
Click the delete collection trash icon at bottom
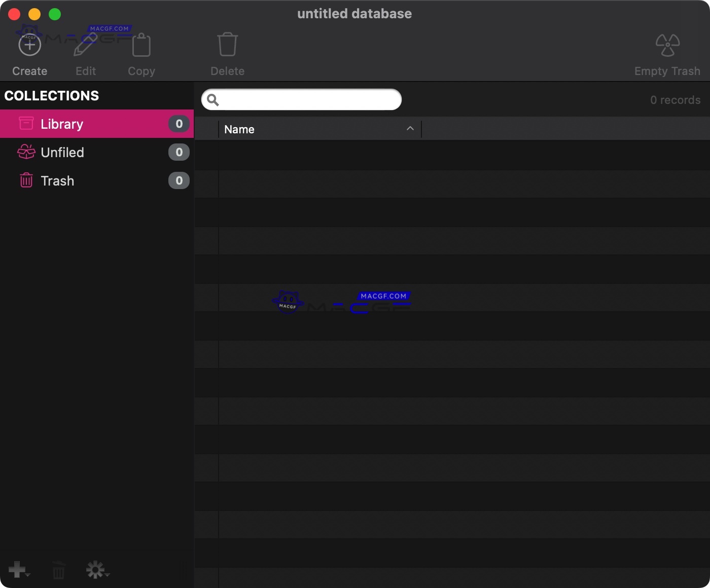(x=58, y=570)
